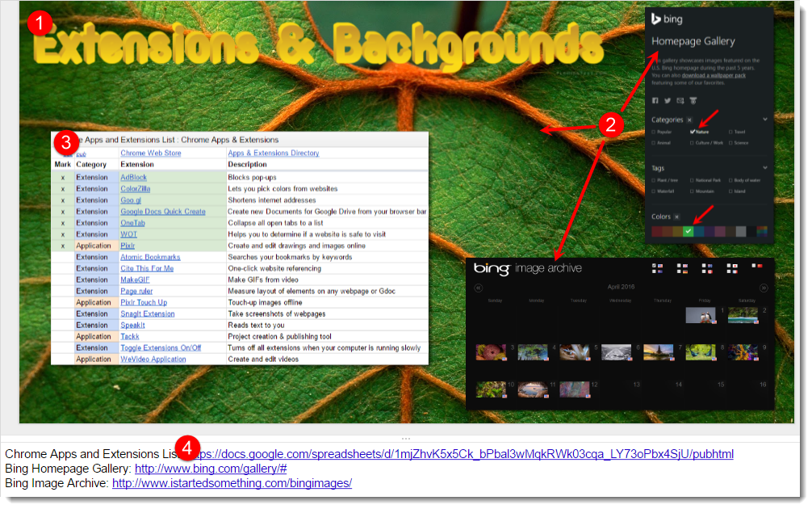
Task: Collapse the Categories section chevron
Action: pyautogui.click(x=765, y=120)
